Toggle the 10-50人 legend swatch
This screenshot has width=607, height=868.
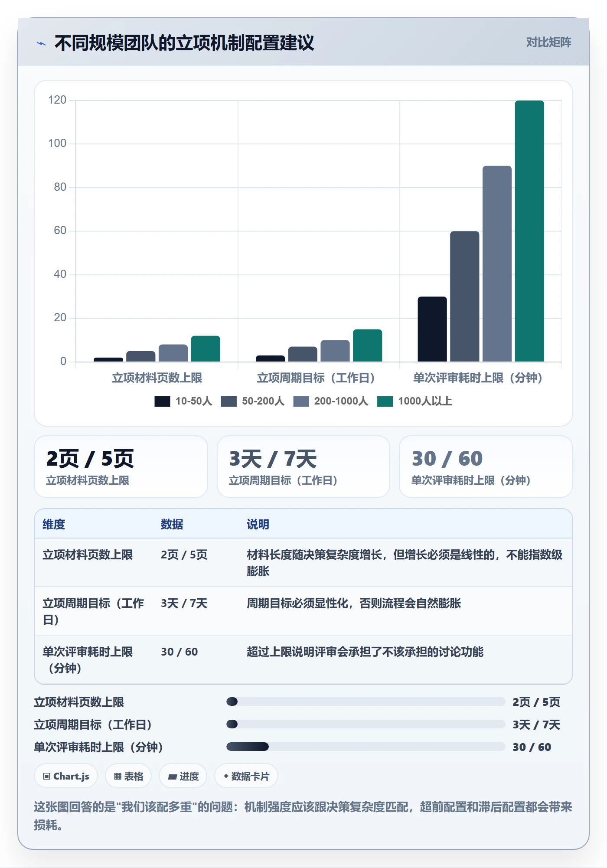pyautogui.click(x=162, y=401)
